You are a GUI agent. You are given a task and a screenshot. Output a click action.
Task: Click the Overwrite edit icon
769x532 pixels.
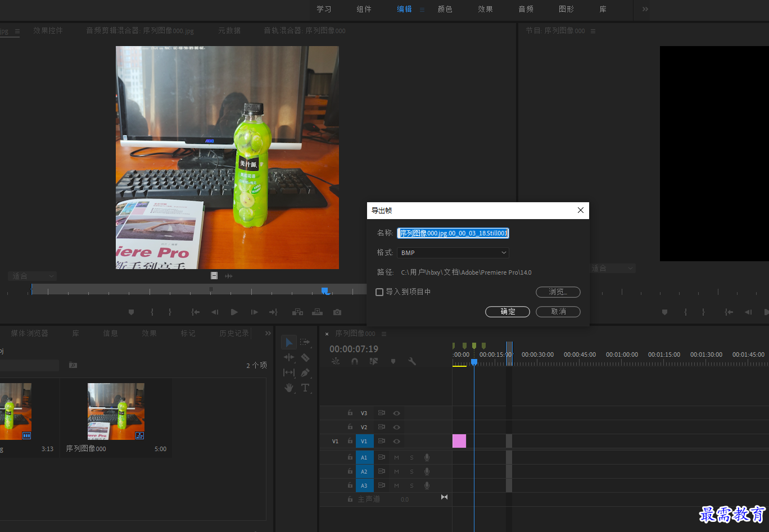[317, 312]
